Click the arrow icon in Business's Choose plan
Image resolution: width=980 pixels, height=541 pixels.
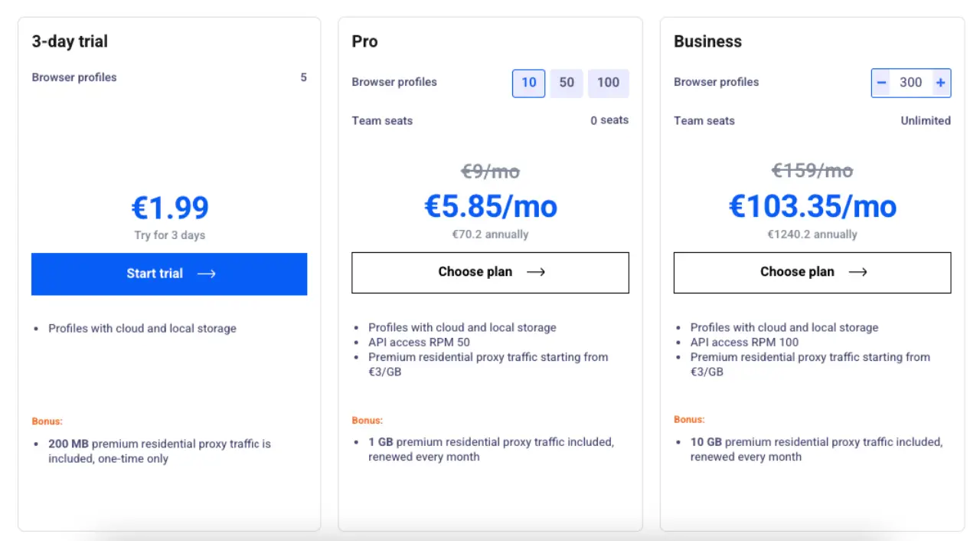click(x=857, y=272)
